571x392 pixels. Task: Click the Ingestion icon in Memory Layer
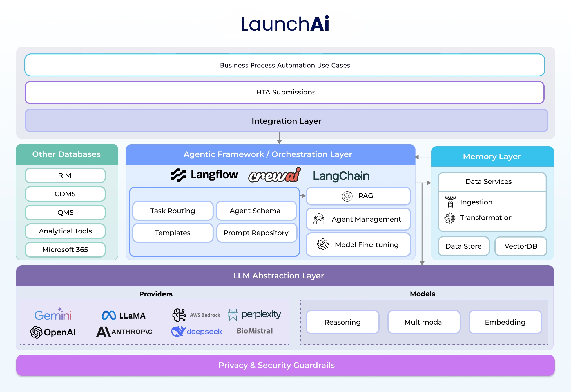[x=451, y=202]
